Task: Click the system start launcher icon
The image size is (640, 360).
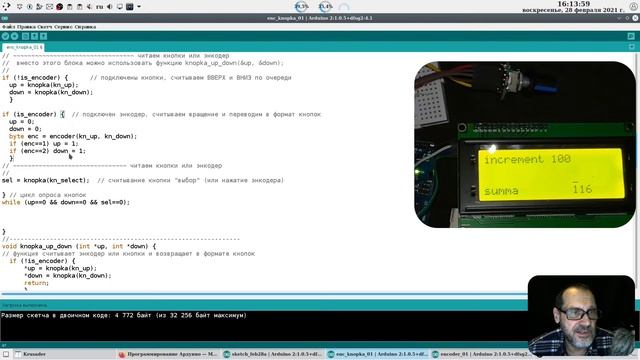Action: pyautogui.click(x=6, y=6)
